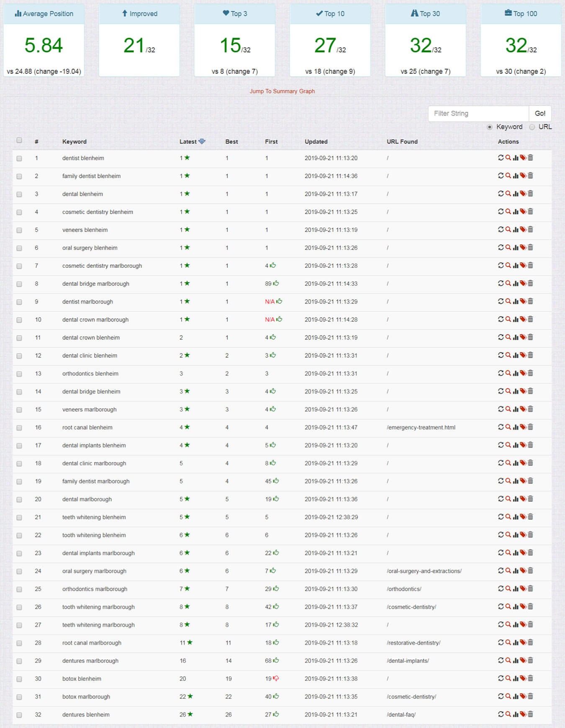
Task: Click search icon for 'family dentist blenheim'
Action: 508,176
